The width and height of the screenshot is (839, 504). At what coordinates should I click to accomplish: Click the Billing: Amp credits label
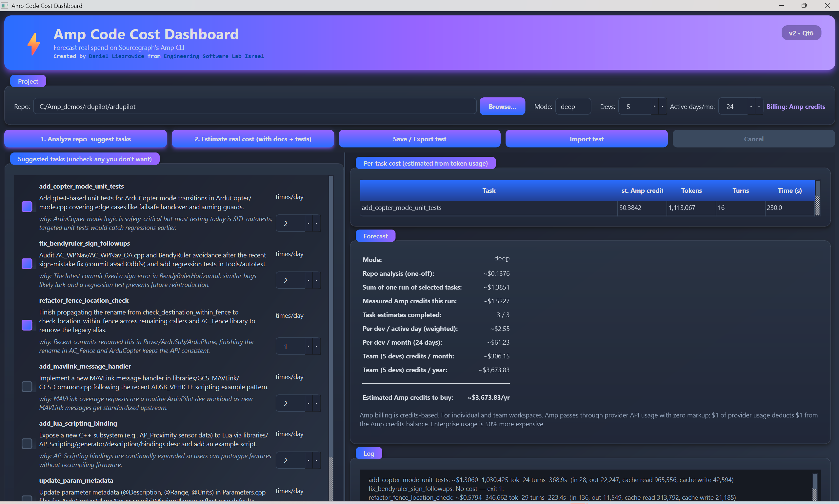795,107
